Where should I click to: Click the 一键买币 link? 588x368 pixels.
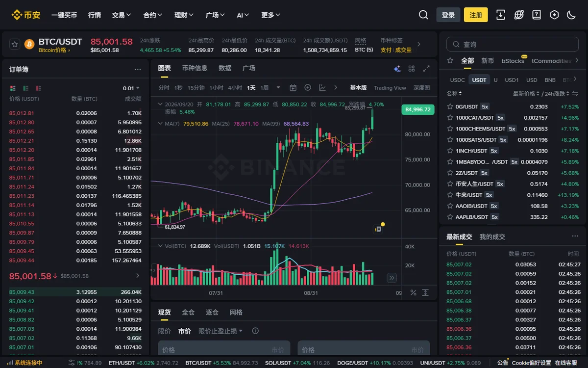[x=64, y=15]
